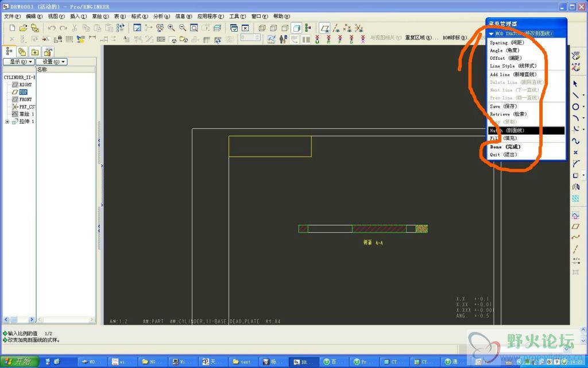Click BOM球标 button in toolbar

(x=455, y=37)
